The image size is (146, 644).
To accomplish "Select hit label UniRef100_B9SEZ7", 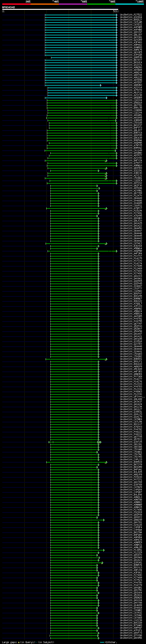I will [x=131, y=20].
